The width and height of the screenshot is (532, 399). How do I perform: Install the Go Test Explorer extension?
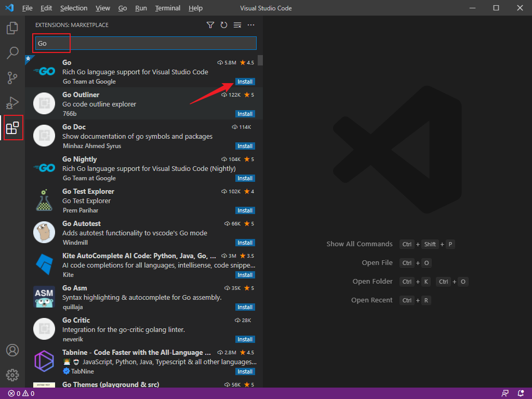click(245, 210)
